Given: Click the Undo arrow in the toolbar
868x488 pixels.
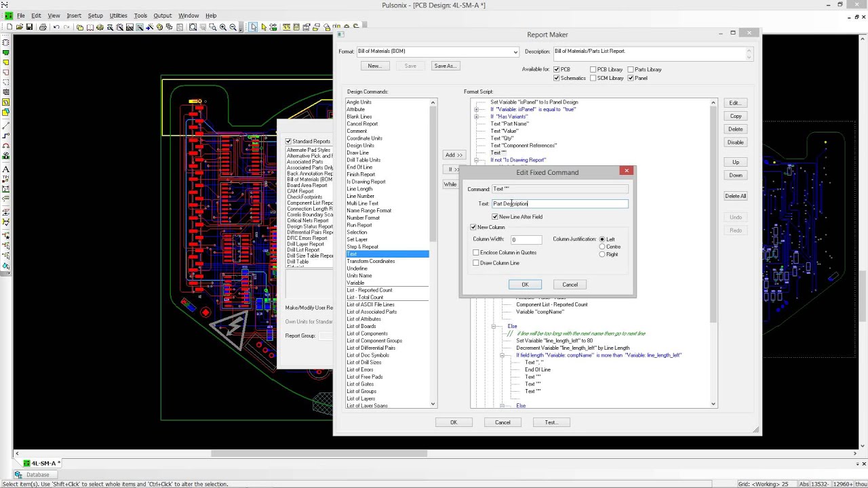Looking at the screenshot, I should coord(56,27).
